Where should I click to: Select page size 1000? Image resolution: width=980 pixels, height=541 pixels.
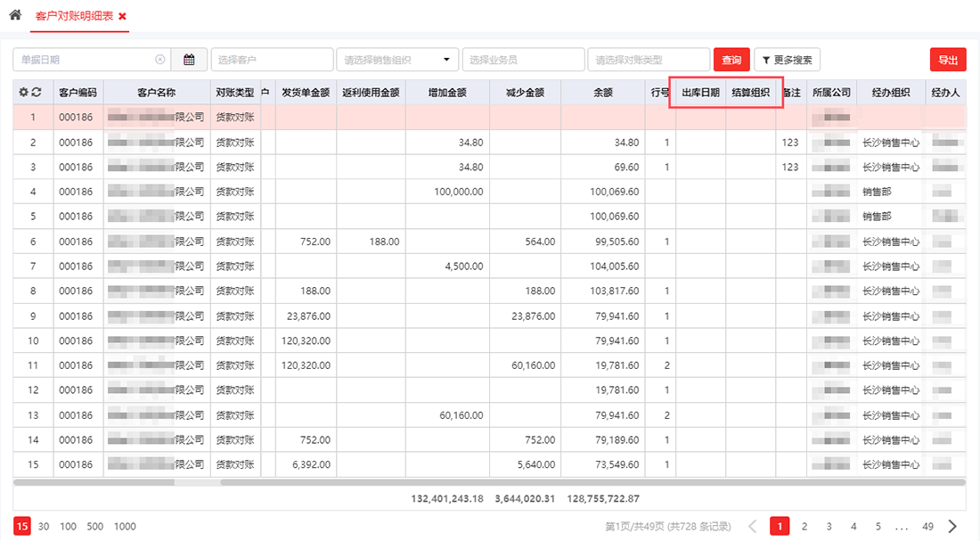tap(125, 526)
